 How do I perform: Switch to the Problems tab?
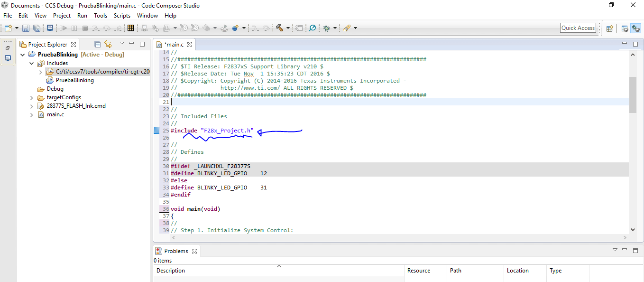coord(176,251)
